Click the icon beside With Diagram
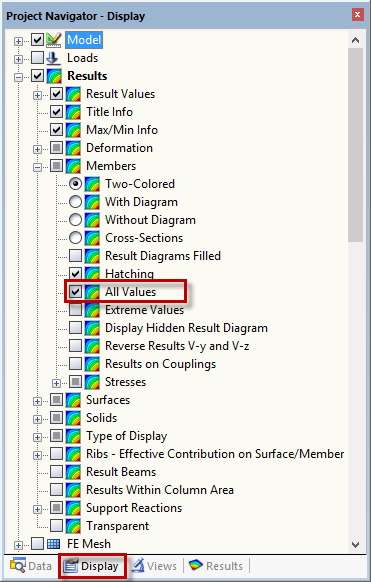Image resolution: width=371 pixels, height=582 pixels. click(x=92, y=202)
